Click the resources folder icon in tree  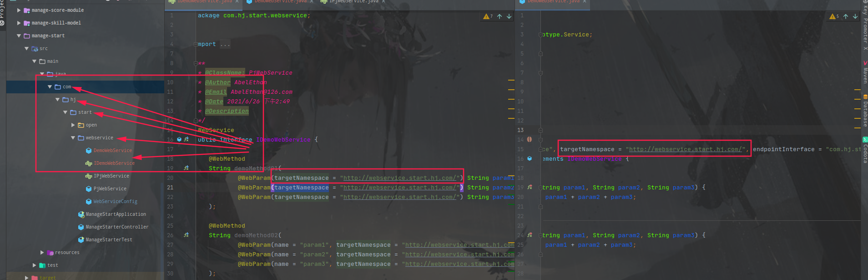point(50,252)
